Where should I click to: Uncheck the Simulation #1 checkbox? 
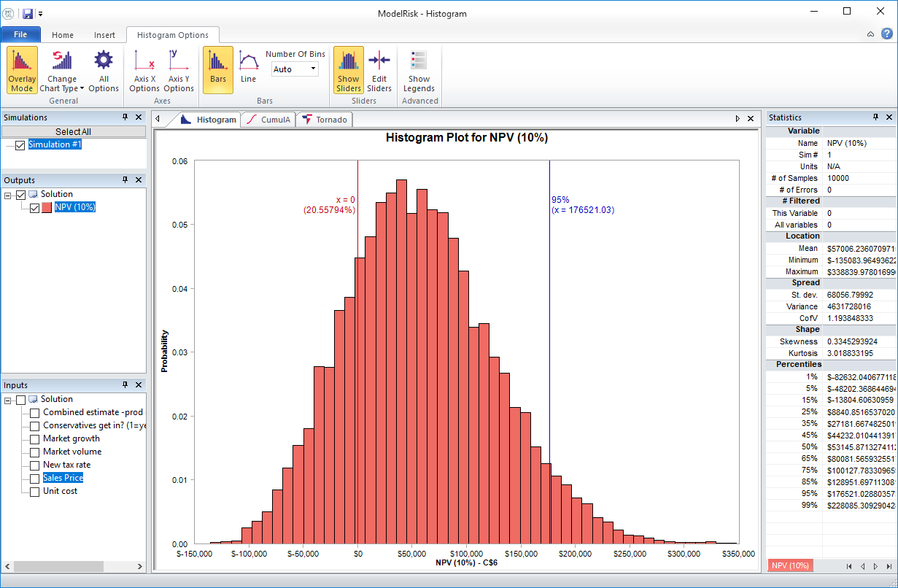pyautogui.click(x=18, y=144)
